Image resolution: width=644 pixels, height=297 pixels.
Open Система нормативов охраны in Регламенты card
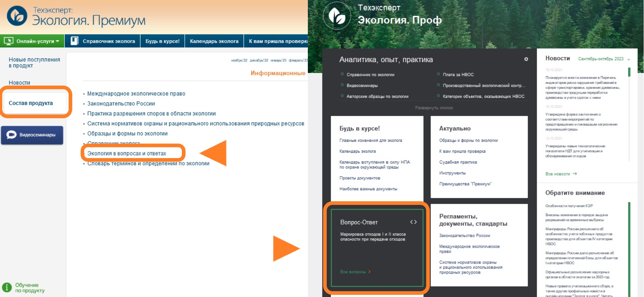[471, 267]
